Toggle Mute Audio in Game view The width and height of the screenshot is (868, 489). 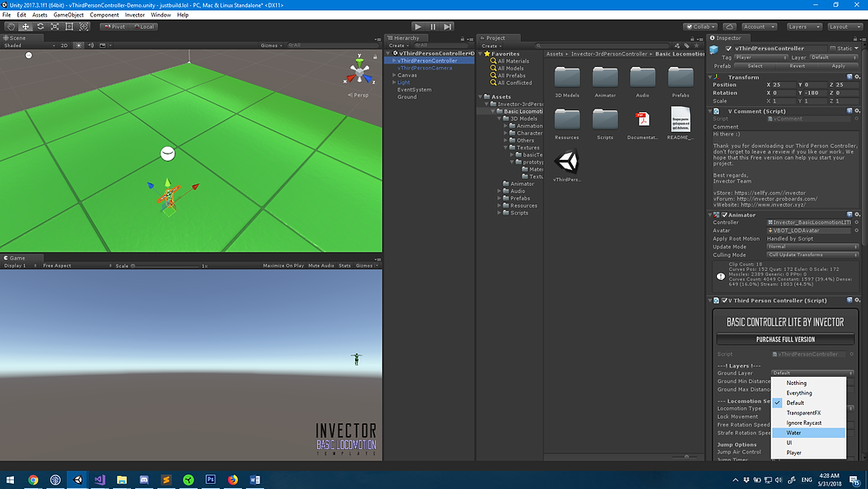tap(321, 266)
